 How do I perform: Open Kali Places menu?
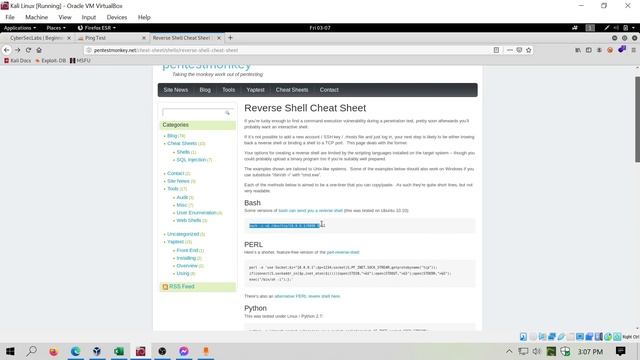click(56, 28)
